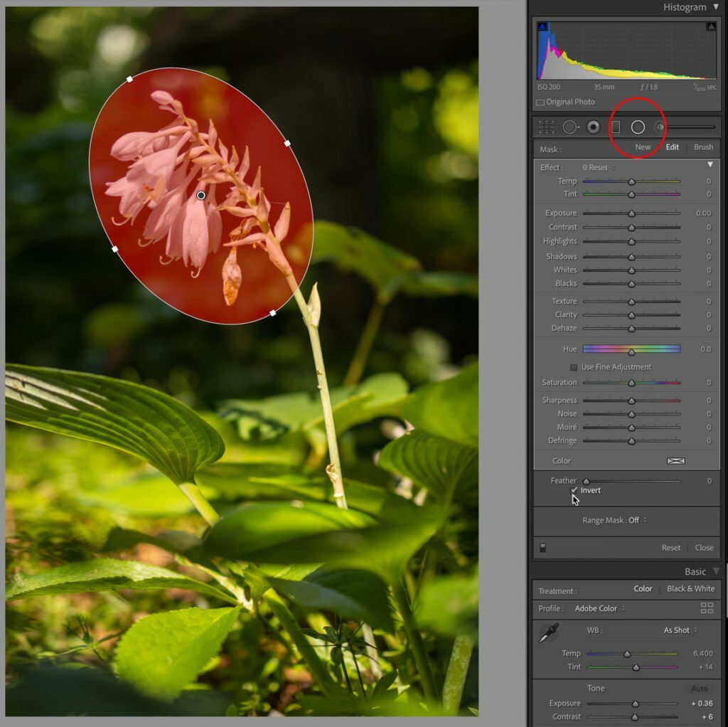Click the Hue rainbow slider
The height and width of the screenshot is (727, 728).
point(631,349)
